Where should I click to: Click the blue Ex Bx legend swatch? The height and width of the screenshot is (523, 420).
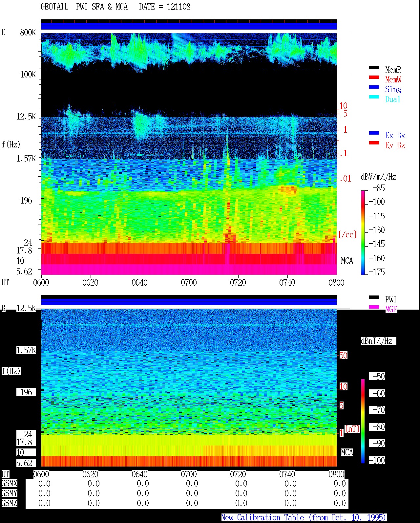[x=374, y=133]
